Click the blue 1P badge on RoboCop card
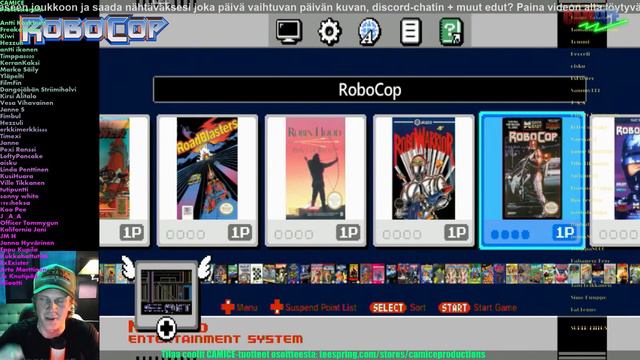This screenshot has height=360, width=640. (x=565, y=233)
